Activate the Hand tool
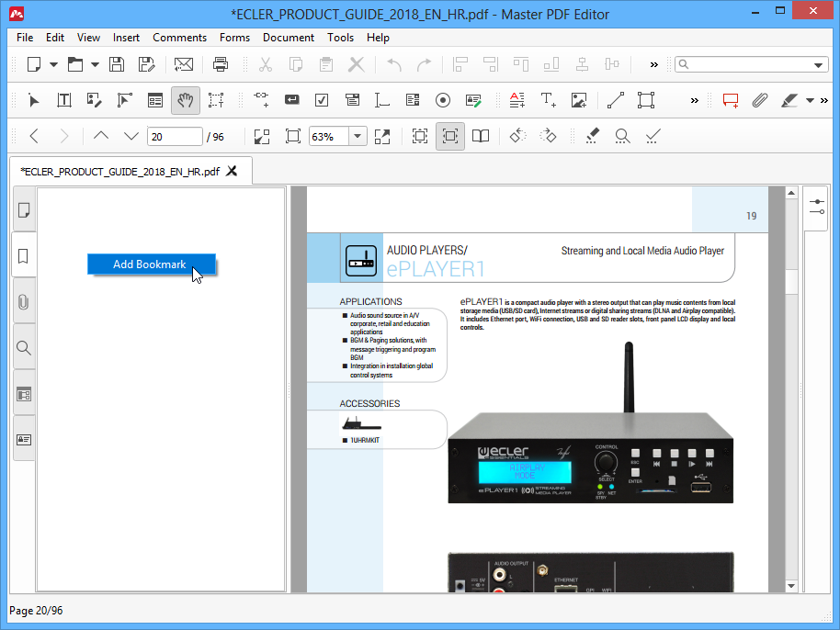This screenshot has height=630, width=840. [186, 101]
